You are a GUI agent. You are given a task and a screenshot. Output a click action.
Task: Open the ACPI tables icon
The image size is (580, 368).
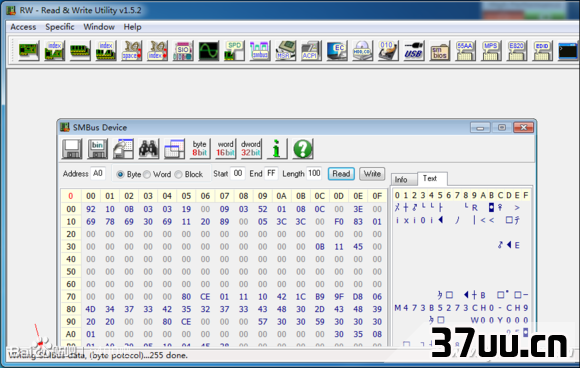(x=311, y=51)
